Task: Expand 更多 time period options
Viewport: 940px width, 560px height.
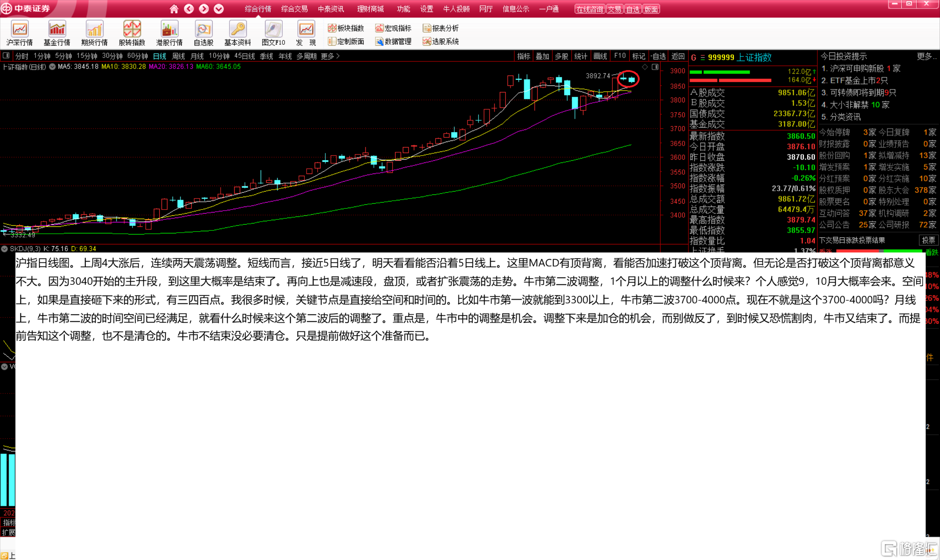Action: (x=330, y=56)
